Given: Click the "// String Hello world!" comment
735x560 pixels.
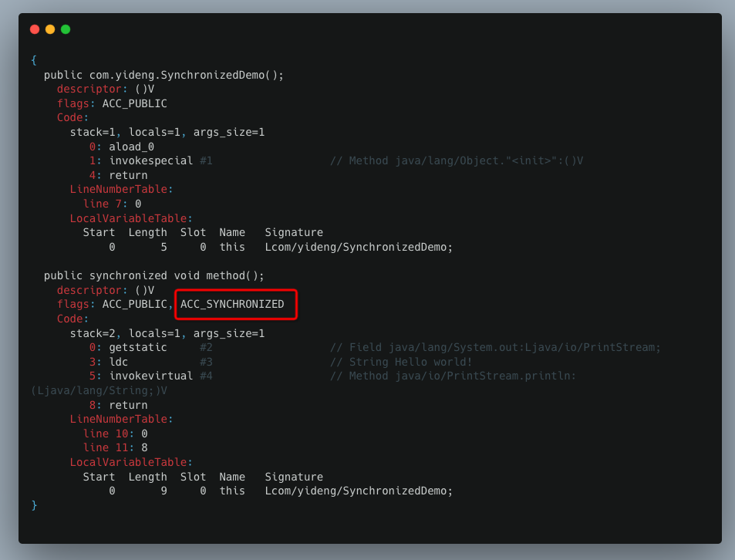Looking at the screenshot, I should [x=401, y=362].
